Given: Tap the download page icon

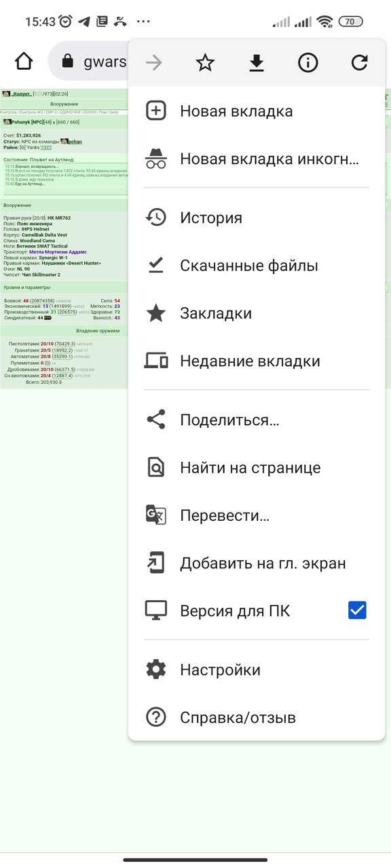Looking at the screenshot, I should tap(256, 63).
